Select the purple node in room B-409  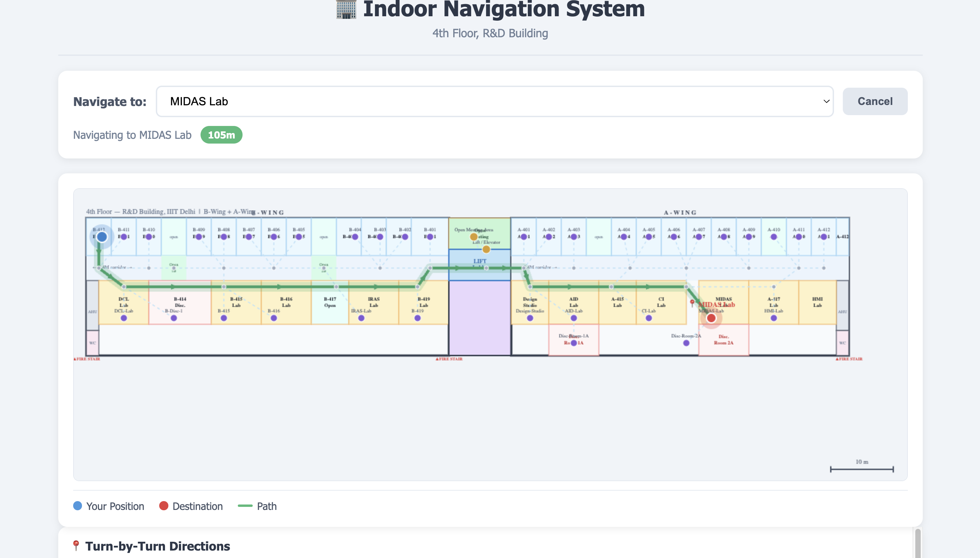(199, 237)
